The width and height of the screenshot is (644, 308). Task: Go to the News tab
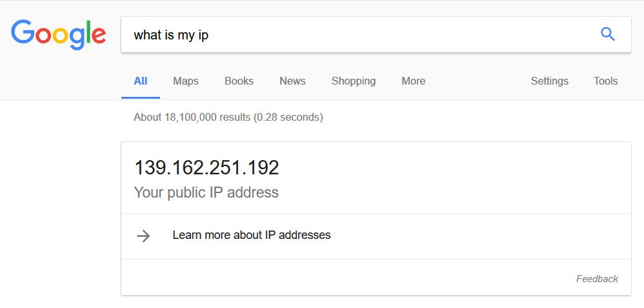[292, 81]
